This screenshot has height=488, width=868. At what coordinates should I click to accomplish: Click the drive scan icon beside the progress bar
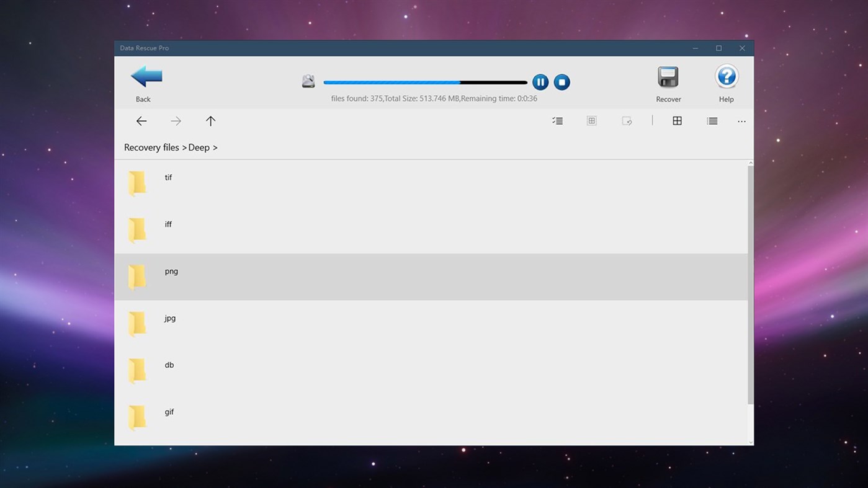point(308,81)
